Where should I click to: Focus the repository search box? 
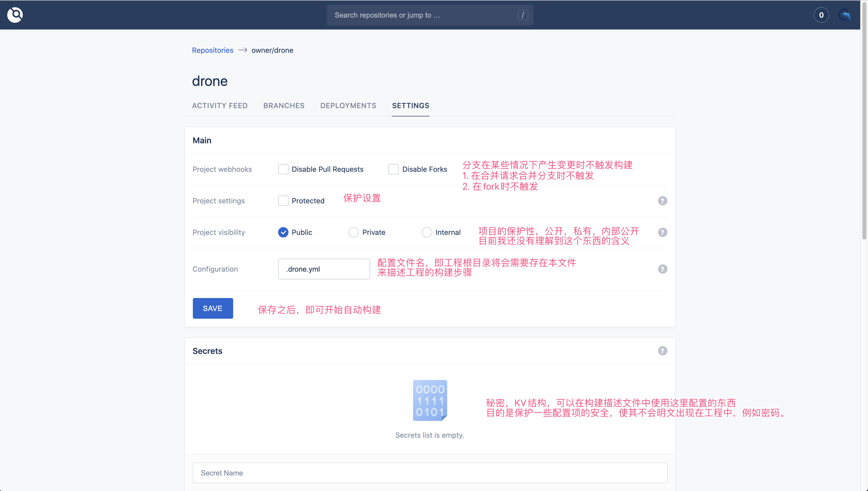click(430, 15)
